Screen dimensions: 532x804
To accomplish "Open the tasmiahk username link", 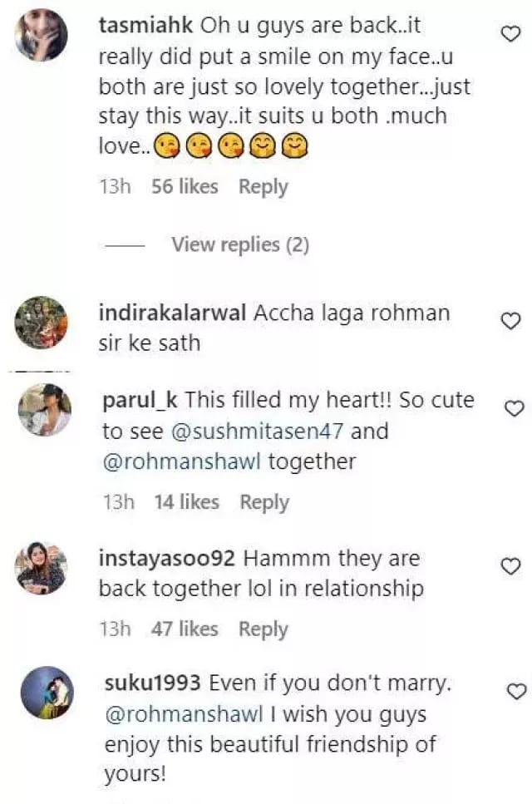I will point(145,26).
